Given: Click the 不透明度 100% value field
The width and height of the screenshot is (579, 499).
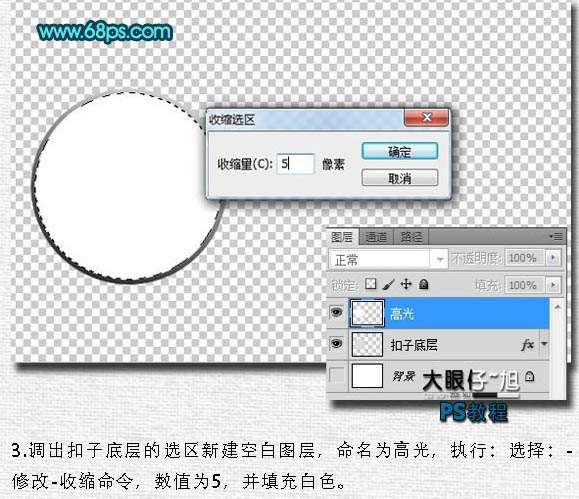Looking at the screenshot, I should (525, 258).
